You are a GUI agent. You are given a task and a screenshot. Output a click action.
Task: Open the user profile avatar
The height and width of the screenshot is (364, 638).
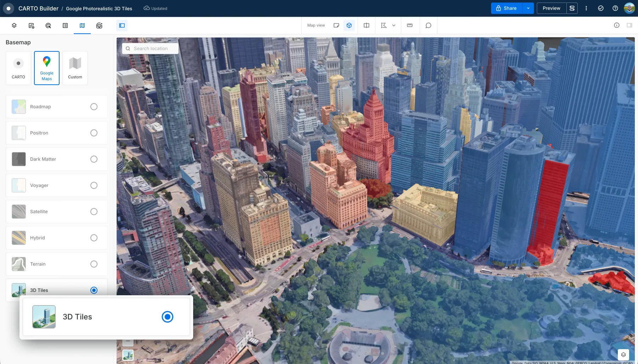coord(629,8)
